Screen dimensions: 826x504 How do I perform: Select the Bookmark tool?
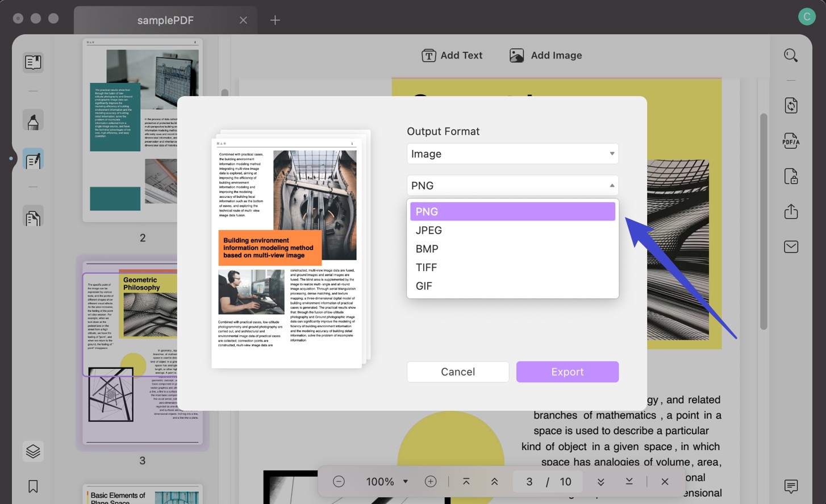coord(32,486)
